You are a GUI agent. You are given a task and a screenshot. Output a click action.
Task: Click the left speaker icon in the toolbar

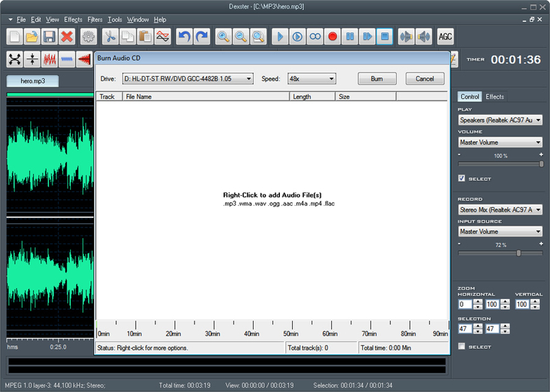406,36
